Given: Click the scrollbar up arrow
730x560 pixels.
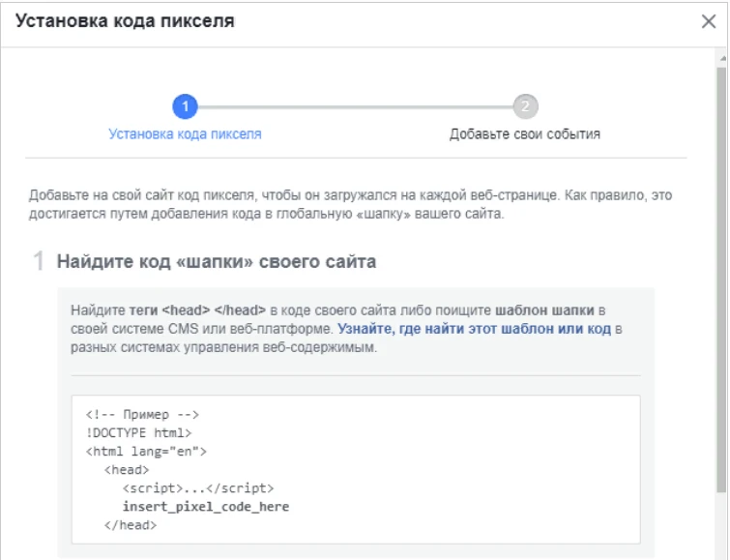Looking at the screenshot, I should 722,59.
